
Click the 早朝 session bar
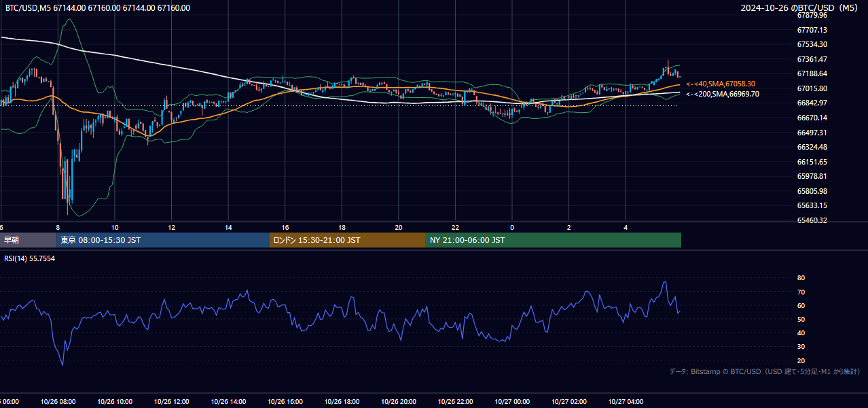pyautogui.click(x=28, y=240)
